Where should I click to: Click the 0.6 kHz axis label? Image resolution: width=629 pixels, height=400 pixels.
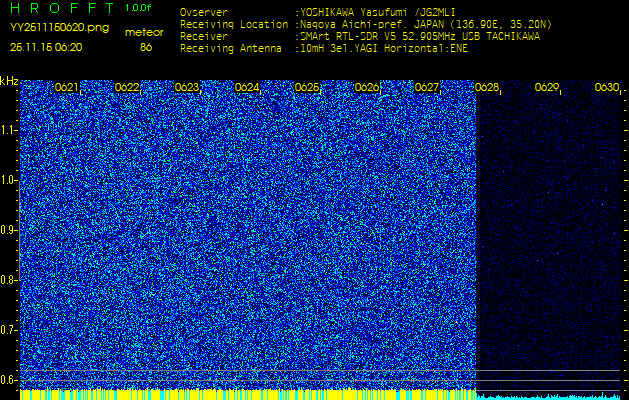tap(9, 380)
